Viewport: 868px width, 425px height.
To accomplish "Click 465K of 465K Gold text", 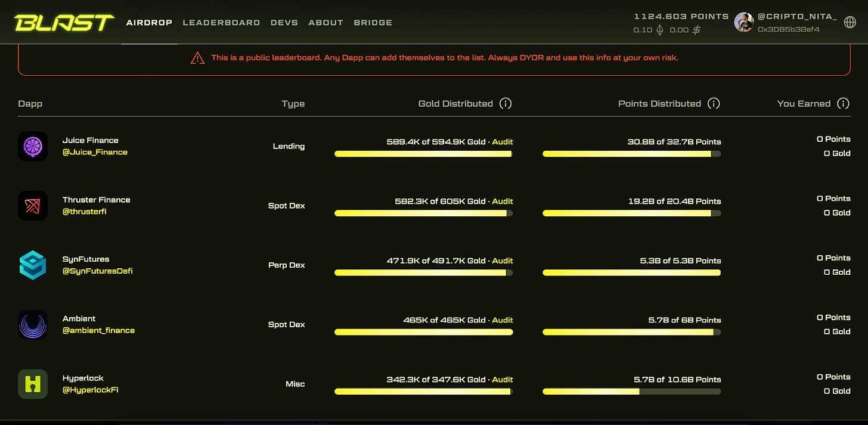I will click(x=444, y=320).
